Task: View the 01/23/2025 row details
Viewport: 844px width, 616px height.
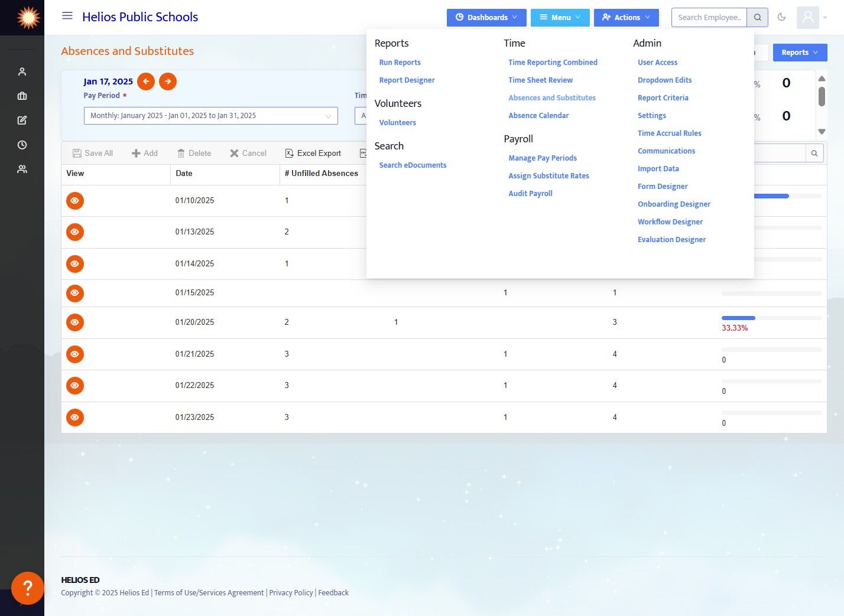Action: (75, 418)
